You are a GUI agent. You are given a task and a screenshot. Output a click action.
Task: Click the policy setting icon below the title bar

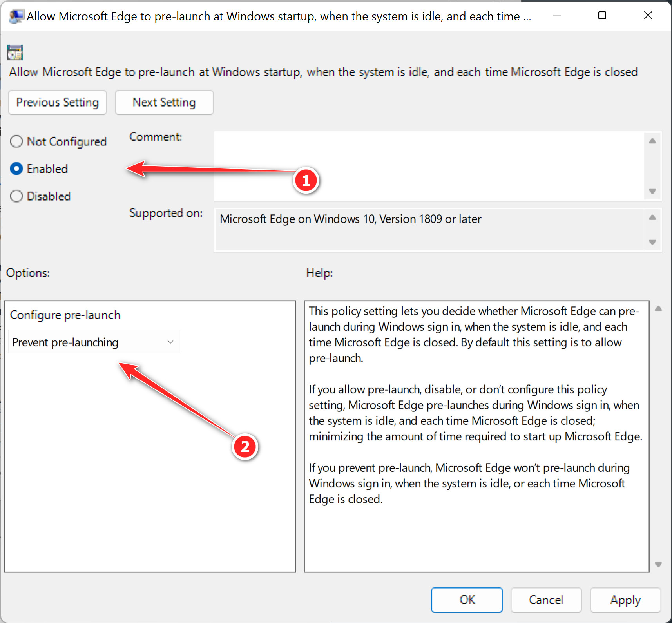click(15, 53)
